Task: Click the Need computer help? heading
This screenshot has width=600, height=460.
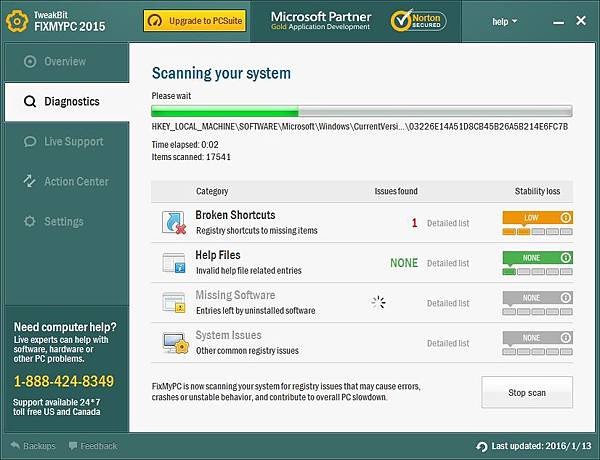Action: coord(65,327)
